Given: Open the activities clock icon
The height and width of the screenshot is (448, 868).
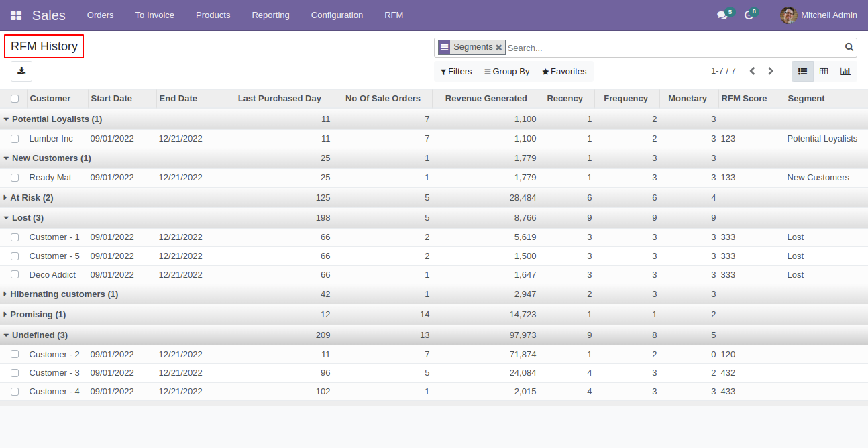Looking at the screenshot, I should coord(749,15).
